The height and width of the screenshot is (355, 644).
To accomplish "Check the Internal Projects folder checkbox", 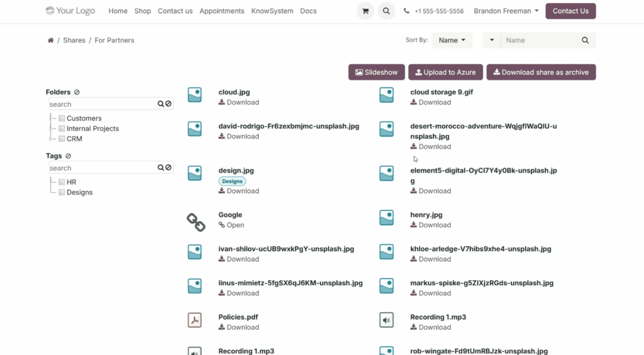I will click(x=61, y=129).
